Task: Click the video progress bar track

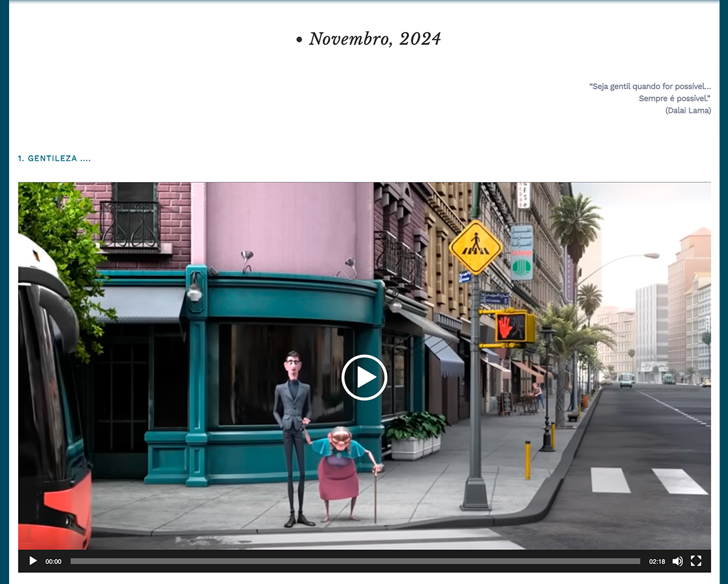Action: [355, 562]
